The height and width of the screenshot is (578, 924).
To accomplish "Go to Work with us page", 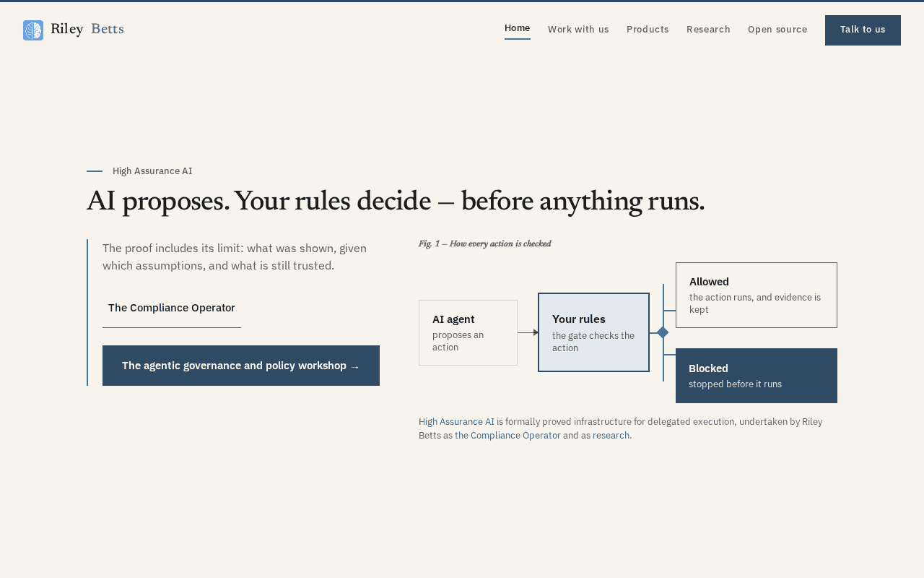I will (x=578, y=30).
